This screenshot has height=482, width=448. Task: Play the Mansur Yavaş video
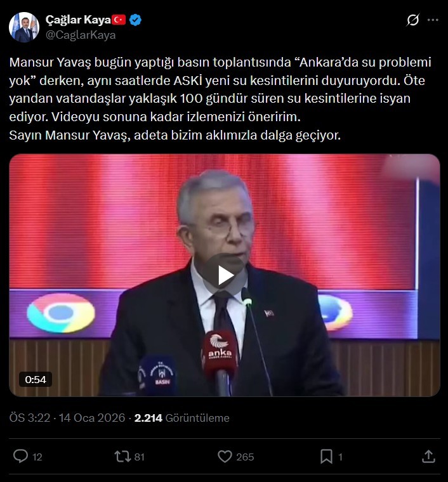(x=224, y=275)
